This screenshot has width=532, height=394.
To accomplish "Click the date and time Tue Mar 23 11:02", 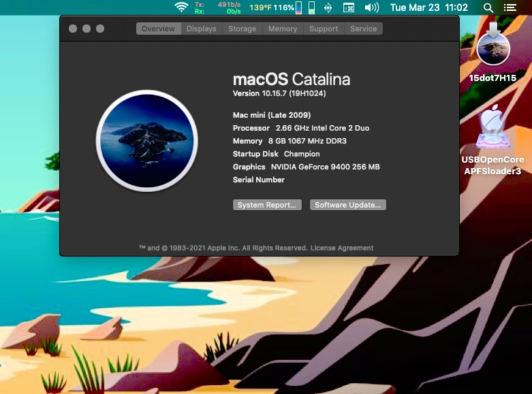I will pos(429,7).
